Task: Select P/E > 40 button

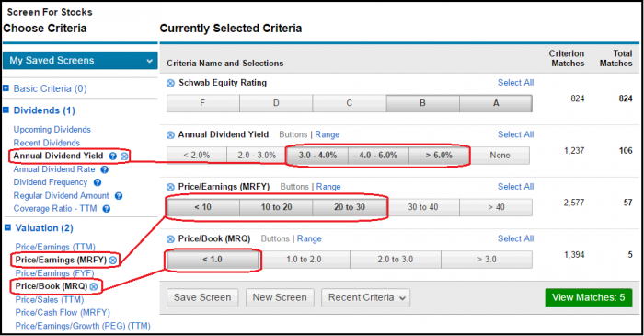Action: (496, 207)
